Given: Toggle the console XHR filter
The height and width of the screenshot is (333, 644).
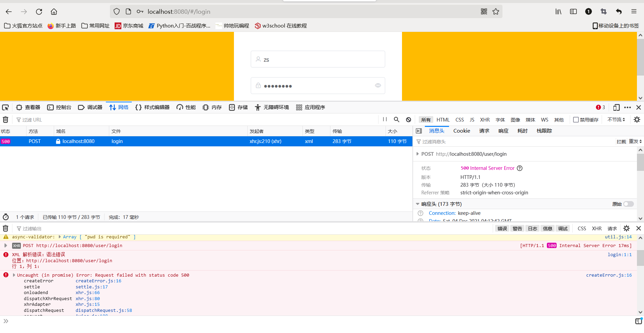Looking at the screenshot, I should tap(597, 229).
